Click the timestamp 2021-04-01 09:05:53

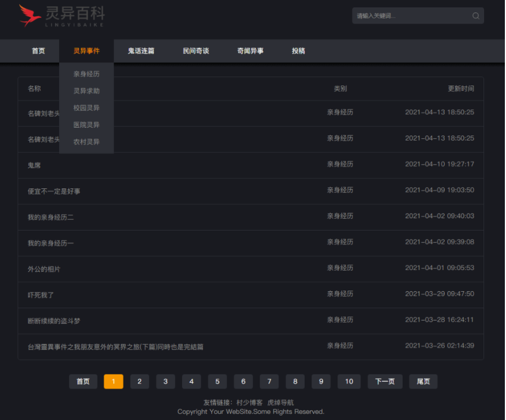(440, 268)
